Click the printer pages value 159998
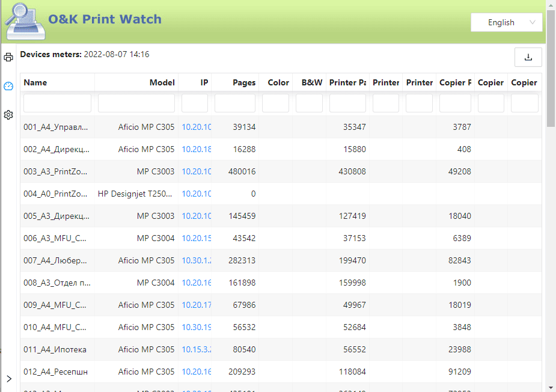The width and height of the screenshot is (556, 392). click(352, 283)
